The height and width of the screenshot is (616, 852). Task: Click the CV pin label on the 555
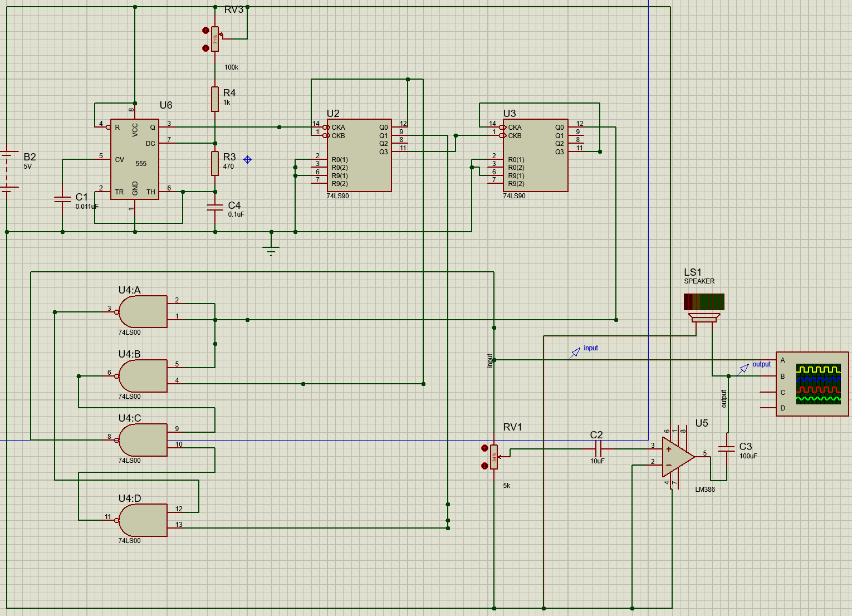pos(119,160)
